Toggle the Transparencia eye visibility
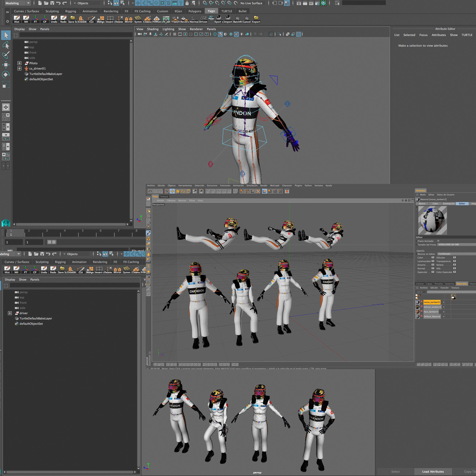 click(454, 261)
